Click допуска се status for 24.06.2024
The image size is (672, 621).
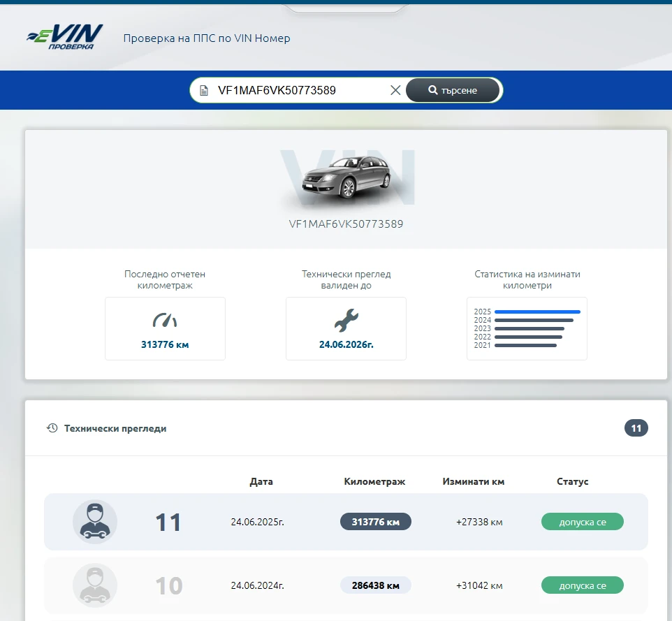pyautogui.click(x=582, y=585)
